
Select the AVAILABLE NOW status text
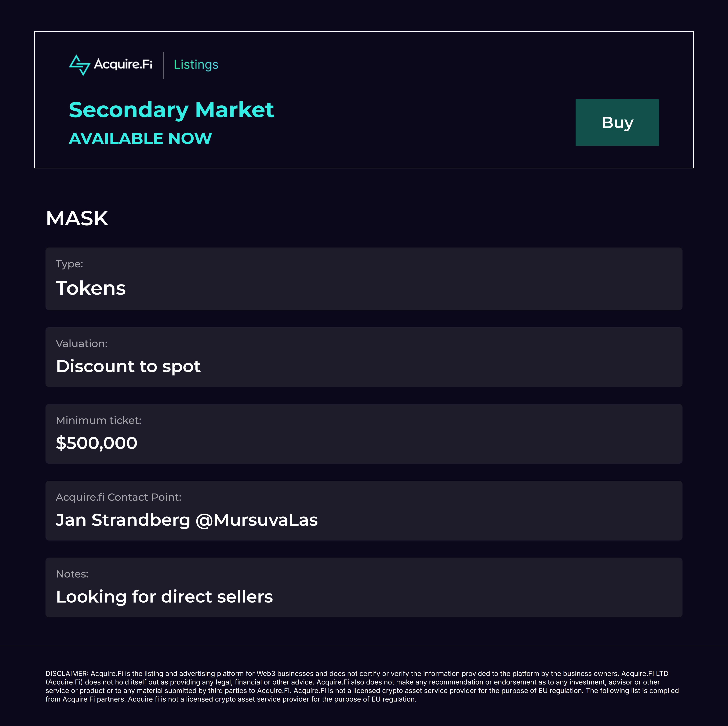140,139
